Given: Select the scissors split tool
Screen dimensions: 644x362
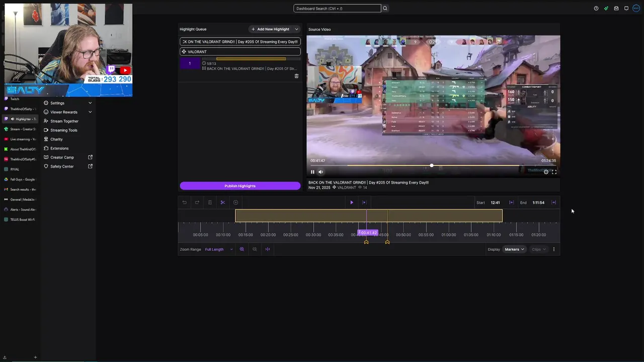Looking at the screenshot, I should tap(223, 203).
